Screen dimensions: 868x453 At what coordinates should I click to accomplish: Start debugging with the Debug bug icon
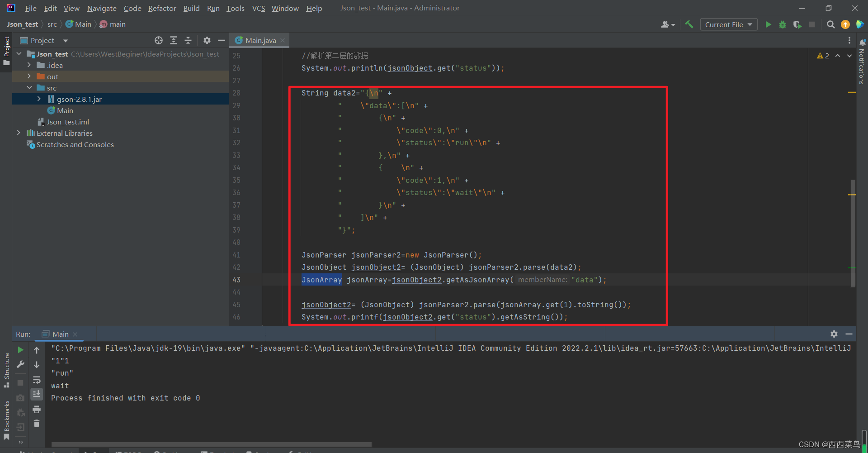pyautogui.click(x=783, y=24)
